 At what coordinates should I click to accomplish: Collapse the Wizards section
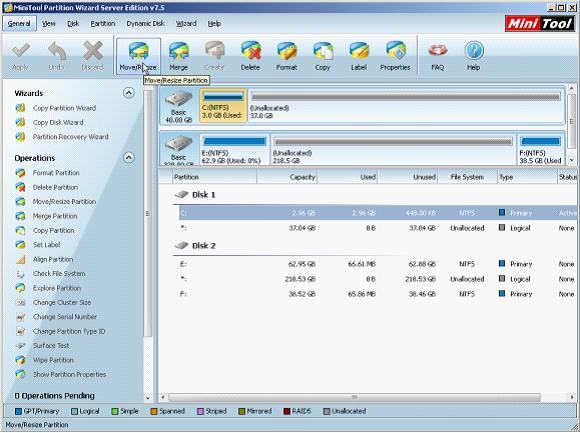128,93
